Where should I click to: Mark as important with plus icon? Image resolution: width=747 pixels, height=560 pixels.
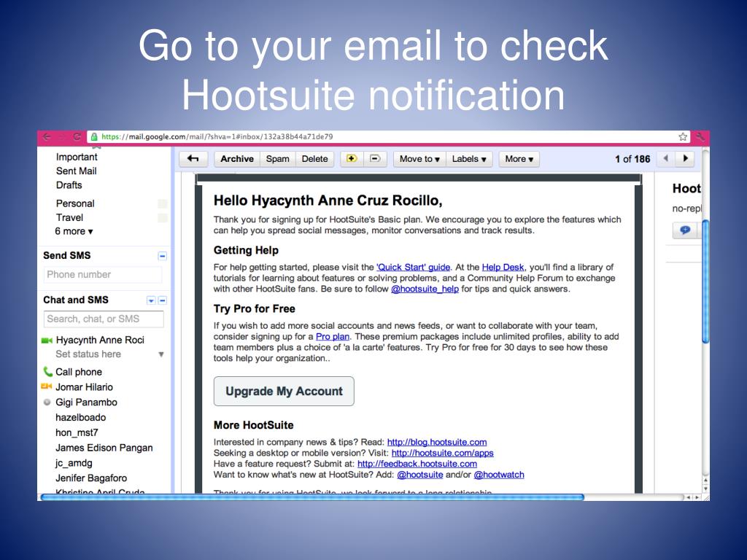352,158
